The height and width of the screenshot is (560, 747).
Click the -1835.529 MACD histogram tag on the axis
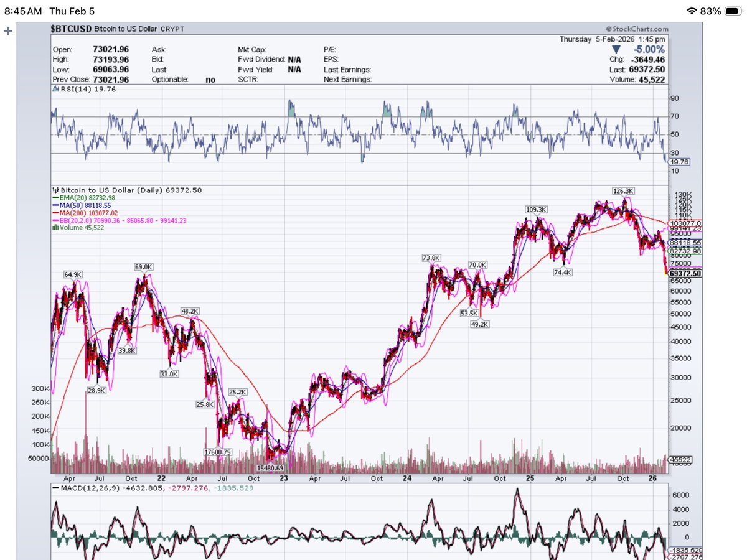click(x=685, y=551)
